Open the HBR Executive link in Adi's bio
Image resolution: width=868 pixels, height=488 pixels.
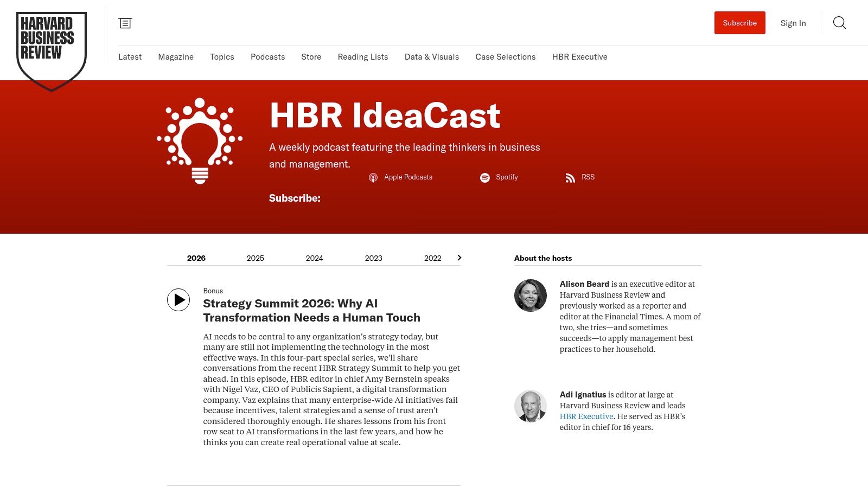585,416
